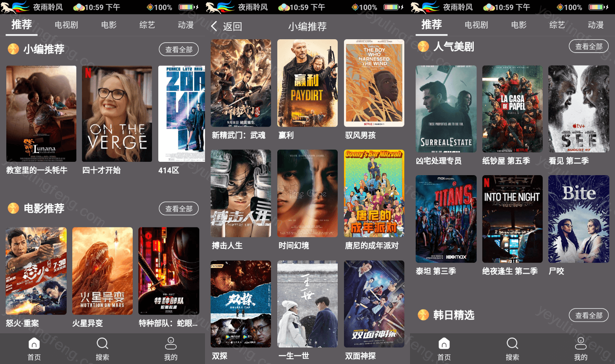Select the 推荐 tab above 小编推荐 section
The height and width of the screenshot is (364, 615).
22,25
